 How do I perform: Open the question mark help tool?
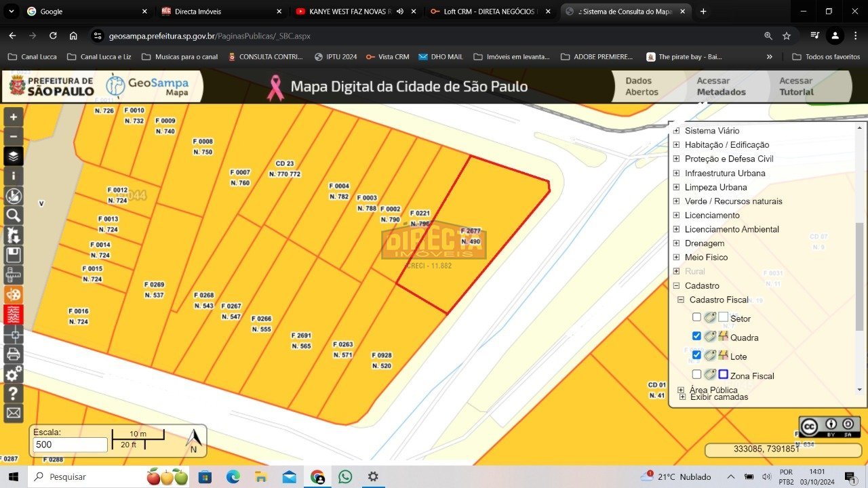point(14,393)
